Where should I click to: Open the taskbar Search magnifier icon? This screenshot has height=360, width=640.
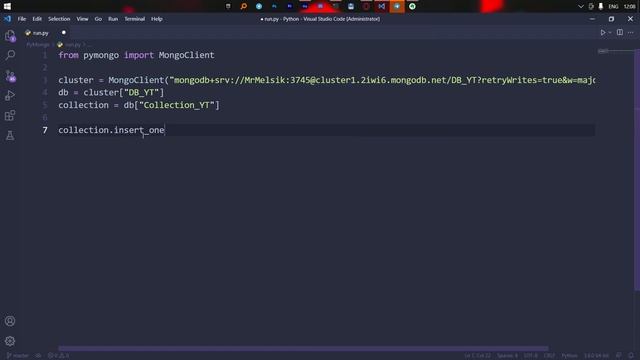pyautogui.click(x=244, y=6)
